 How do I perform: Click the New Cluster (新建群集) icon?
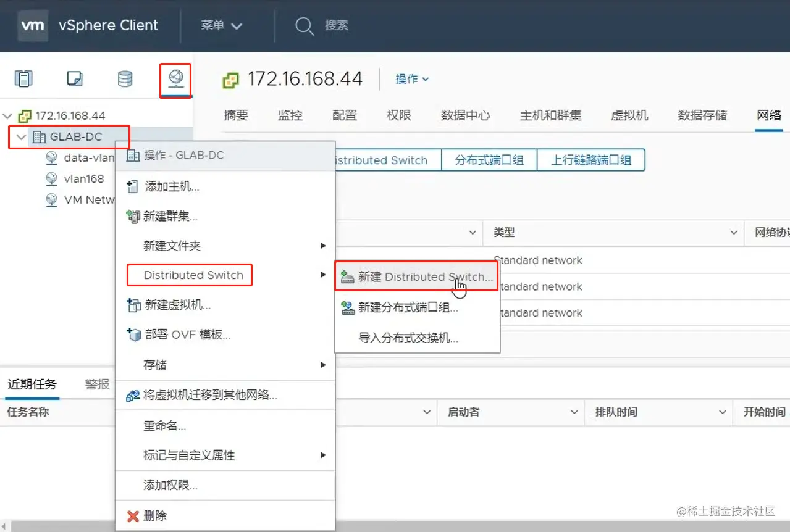(x=133, y=217)
